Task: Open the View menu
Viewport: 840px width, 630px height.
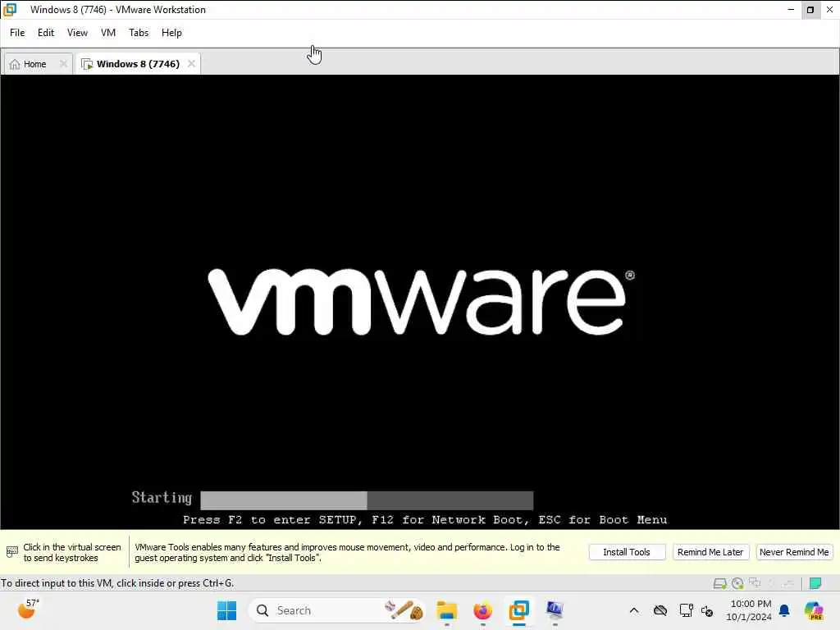Action: click(77, 33)
